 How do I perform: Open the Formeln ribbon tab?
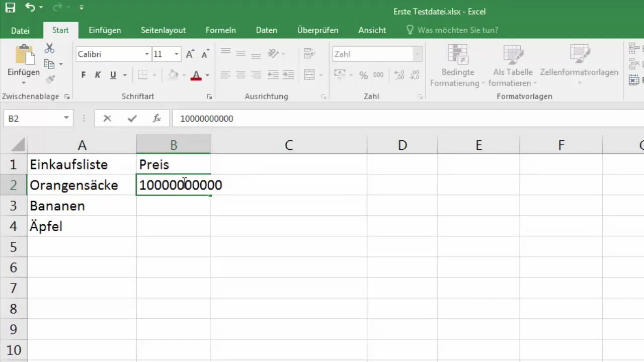point(221,30)
